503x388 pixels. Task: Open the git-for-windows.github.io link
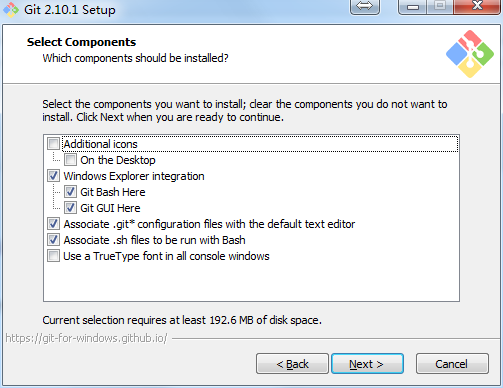pos(86,338)
